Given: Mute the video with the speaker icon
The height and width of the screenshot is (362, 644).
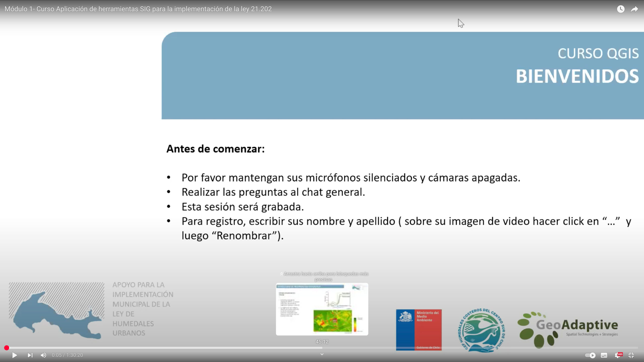Looking at the screenshot, I should point(43,355).
